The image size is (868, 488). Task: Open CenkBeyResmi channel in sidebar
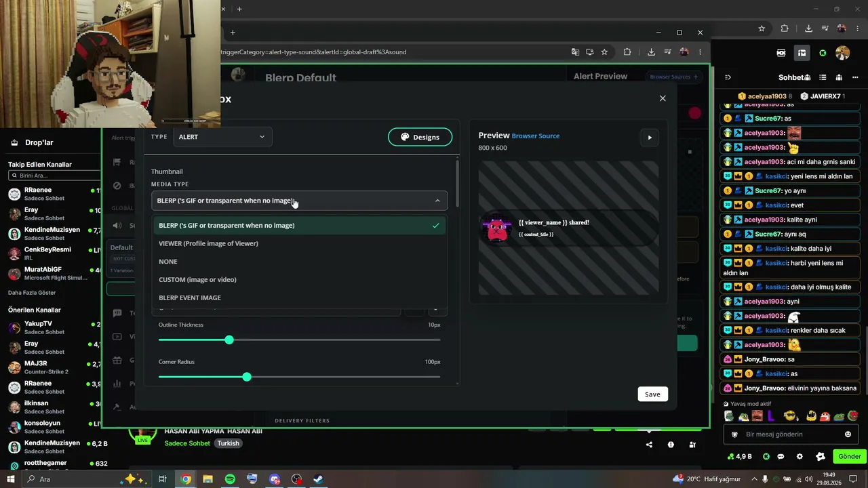pos(54,253)
